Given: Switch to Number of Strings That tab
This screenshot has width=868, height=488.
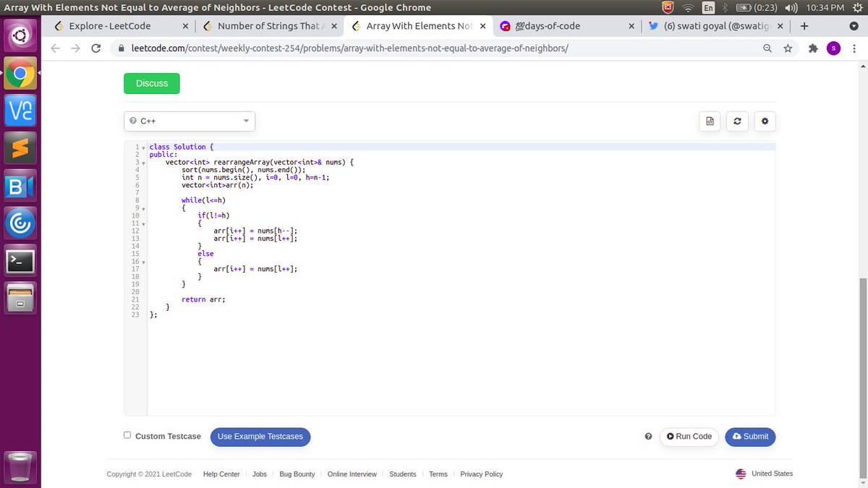Looking at the screenshot, I should [268, 26].
